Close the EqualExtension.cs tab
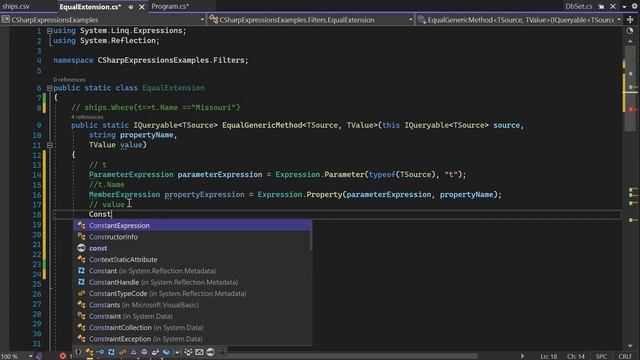 [x=142, y=7]
